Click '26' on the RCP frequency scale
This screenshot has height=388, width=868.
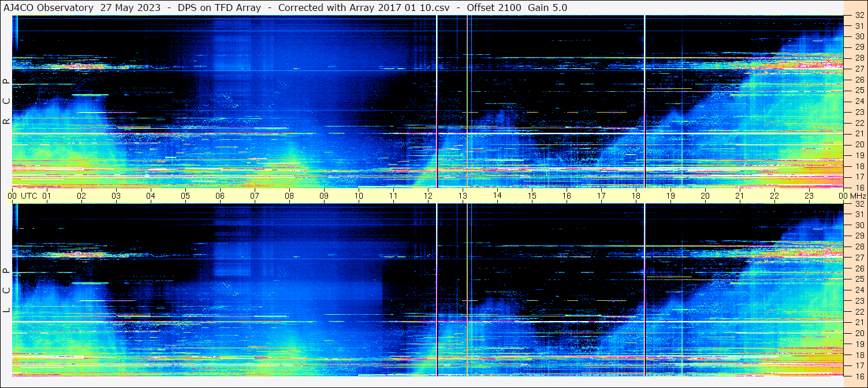click(859, 80)
